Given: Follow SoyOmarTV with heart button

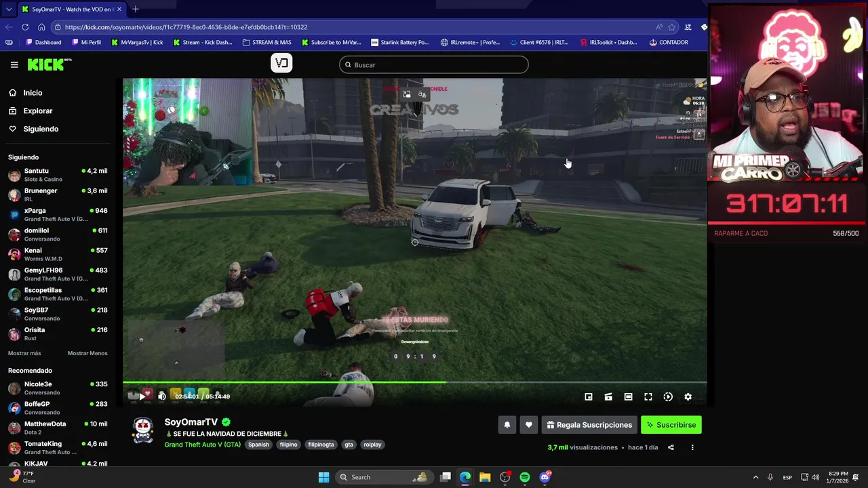Looking at the screenshot, I should pyautogui.click(x=529, y=425).
